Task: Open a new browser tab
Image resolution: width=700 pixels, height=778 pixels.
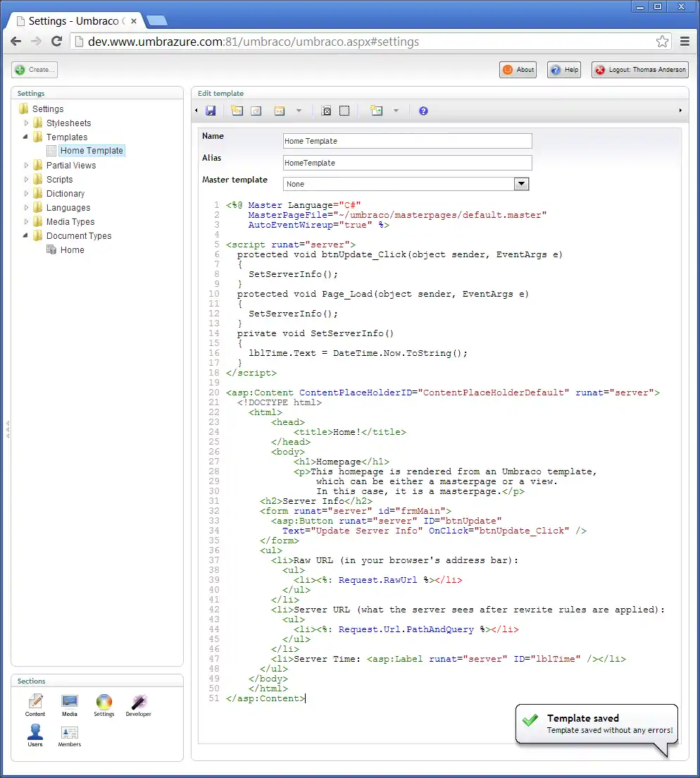Action: tap(157, 21)
